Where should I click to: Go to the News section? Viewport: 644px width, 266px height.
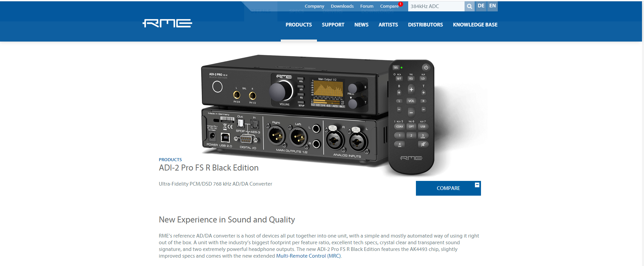361,25
